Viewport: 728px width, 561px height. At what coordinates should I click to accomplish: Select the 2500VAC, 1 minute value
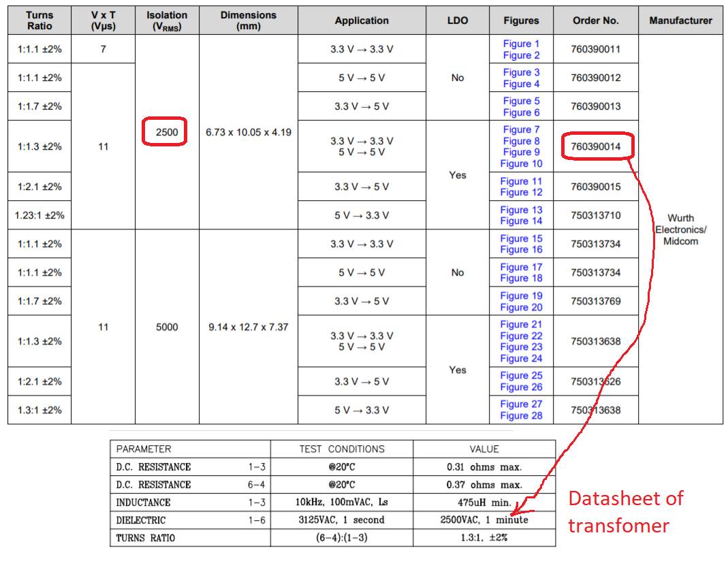(484, 520)
